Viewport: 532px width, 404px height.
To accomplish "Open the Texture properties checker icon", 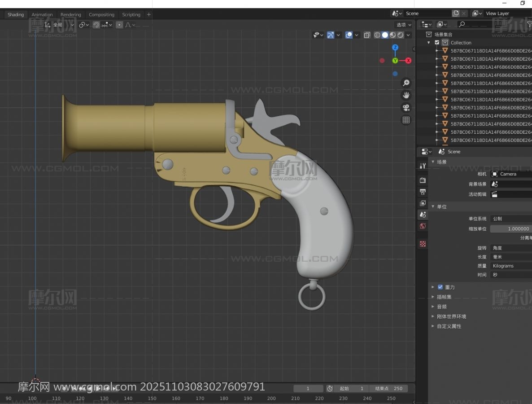I will 423,244.
